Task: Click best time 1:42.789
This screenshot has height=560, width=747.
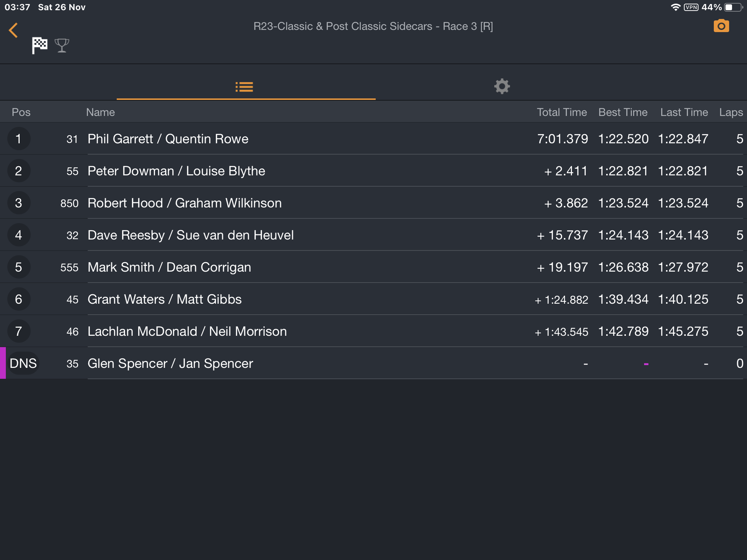Action: pyautogui.click(x=623, y=331)
